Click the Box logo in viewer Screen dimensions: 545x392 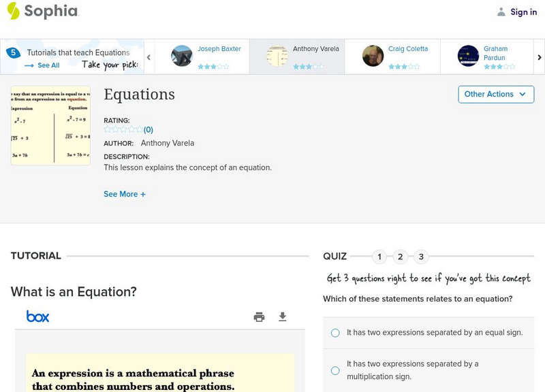click(38, 316)
